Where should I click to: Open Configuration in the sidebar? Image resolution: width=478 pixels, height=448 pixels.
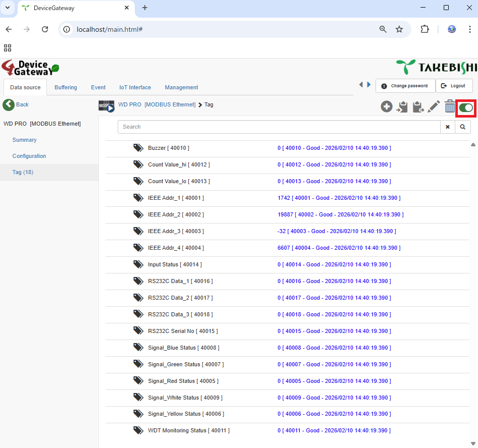pyautogui.click(x=29, y=156)
